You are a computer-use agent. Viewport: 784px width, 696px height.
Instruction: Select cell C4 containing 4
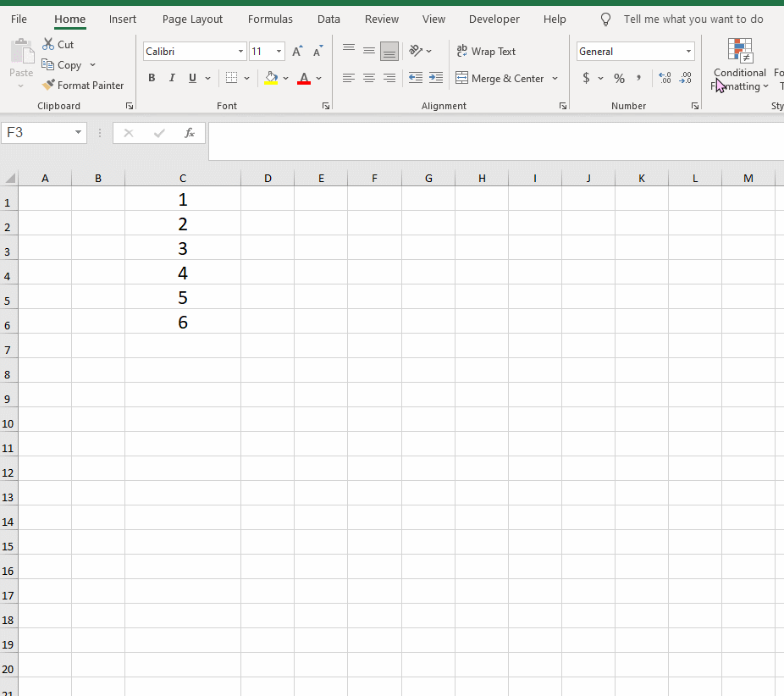(183, 273)
